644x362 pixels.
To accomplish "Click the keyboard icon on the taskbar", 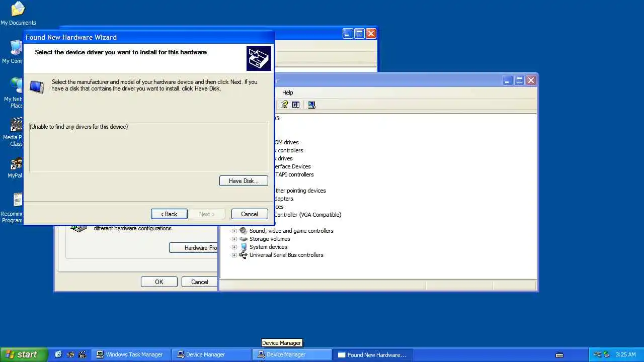I will 559,355.
